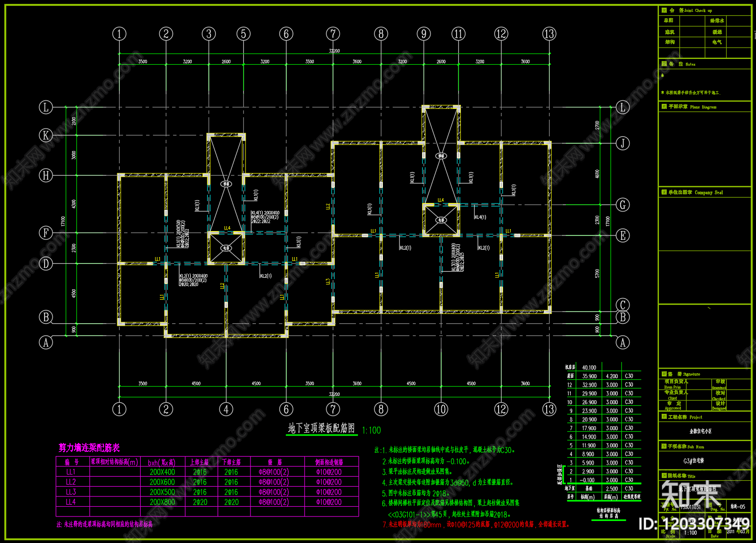The height and width of the screenshot is (543, 756).
Task: Click the 上部主筋 column header
Action: click(200, 462)
